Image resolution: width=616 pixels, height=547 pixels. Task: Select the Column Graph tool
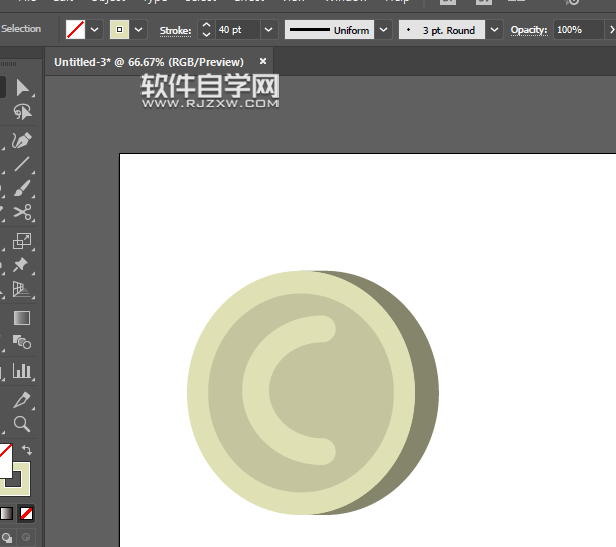point(22,371)
